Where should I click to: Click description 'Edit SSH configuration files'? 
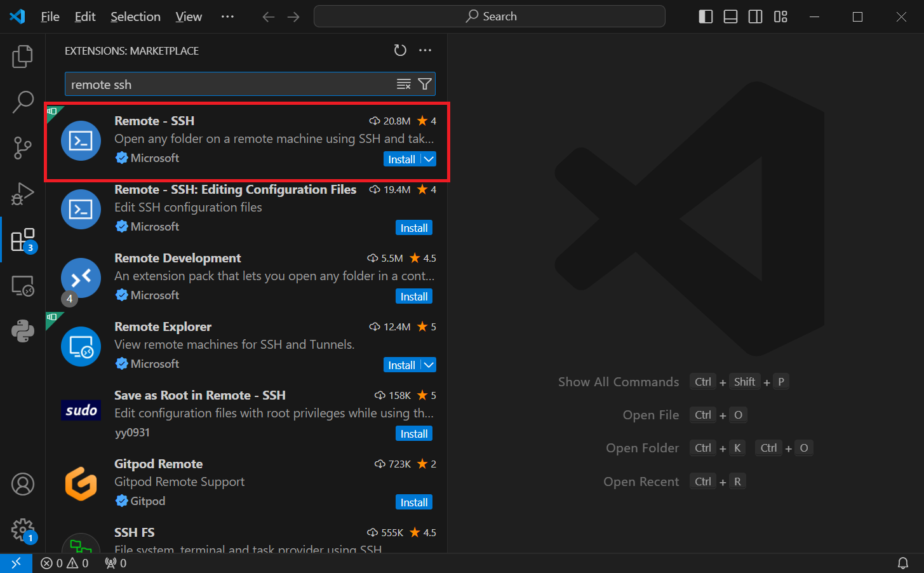188,207
